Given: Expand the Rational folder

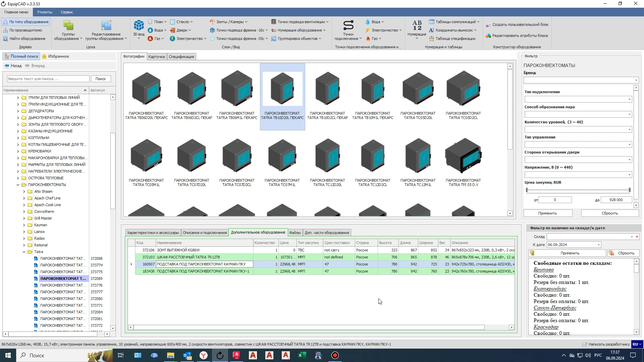Looking at the screenshot, I should pos(24,245).
